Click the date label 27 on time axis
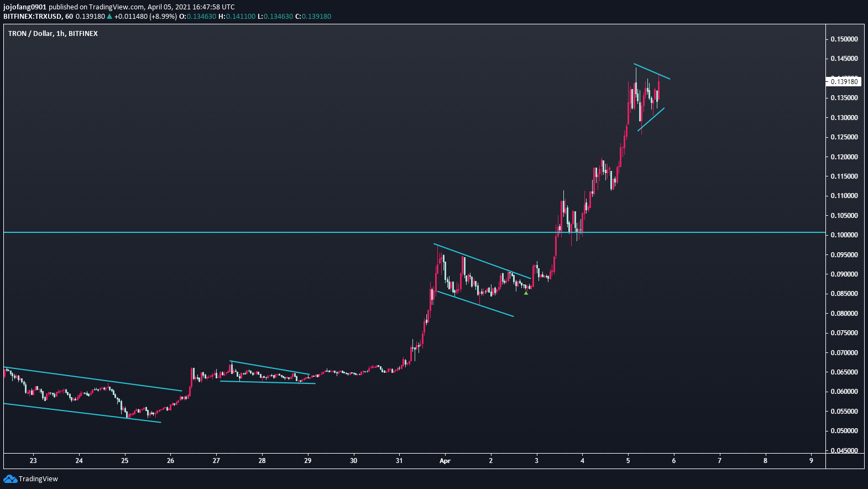868x489 pixels. pyautogui.click(x=216, y=461)
